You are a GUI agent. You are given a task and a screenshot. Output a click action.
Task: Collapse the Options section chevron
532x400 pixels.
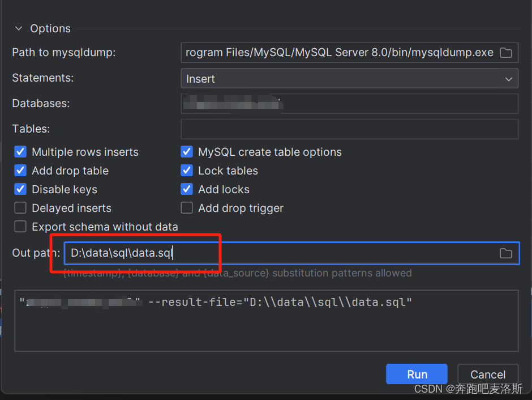click(19, 28)
